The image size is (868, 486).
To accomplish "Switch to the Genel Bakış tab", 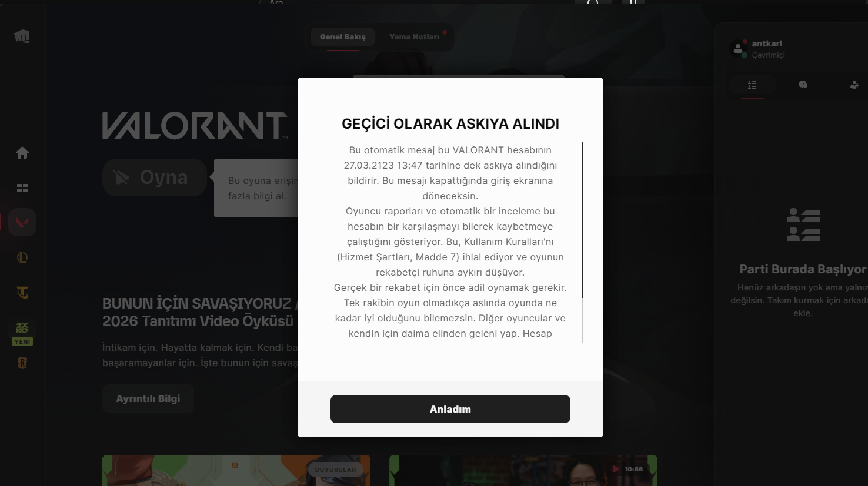I will point(343,37).
